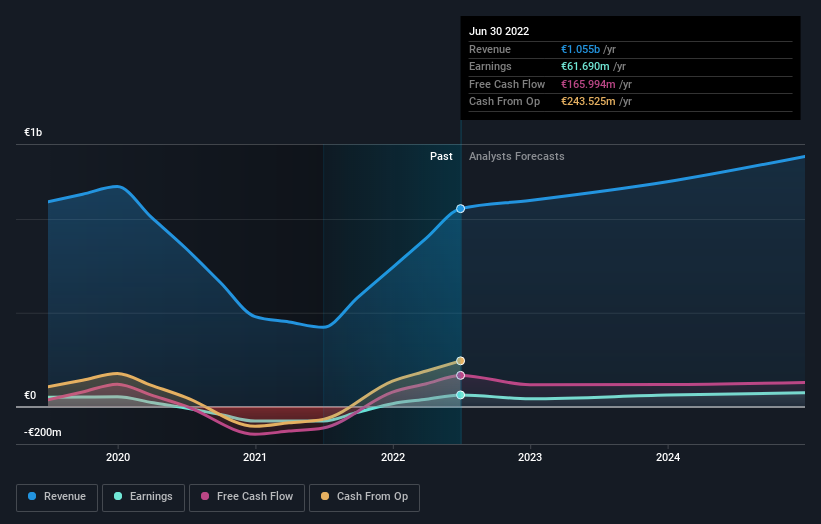
Task: Toggle the Earnings legend series
Action: click(x=143, y=497)
